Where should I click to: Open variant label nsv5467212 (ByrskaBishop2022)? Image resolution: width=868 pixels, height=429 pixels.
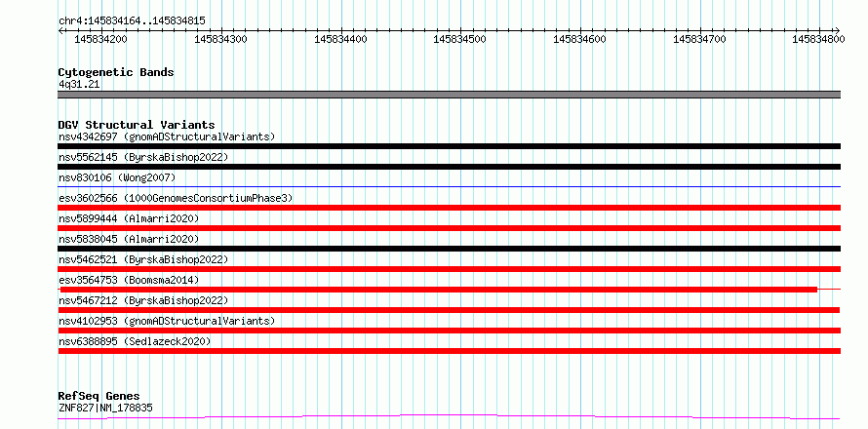coord(143,300)
